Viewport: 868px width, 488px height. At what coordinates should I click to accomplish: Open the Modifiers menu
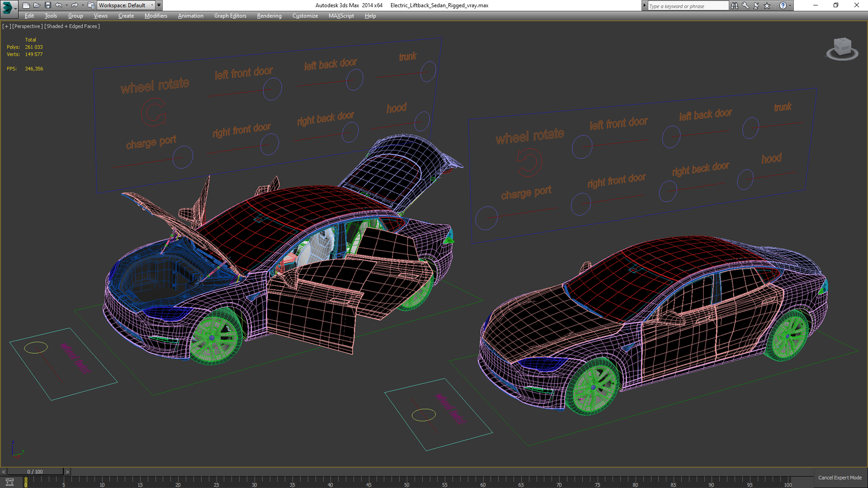pos(156,16)
